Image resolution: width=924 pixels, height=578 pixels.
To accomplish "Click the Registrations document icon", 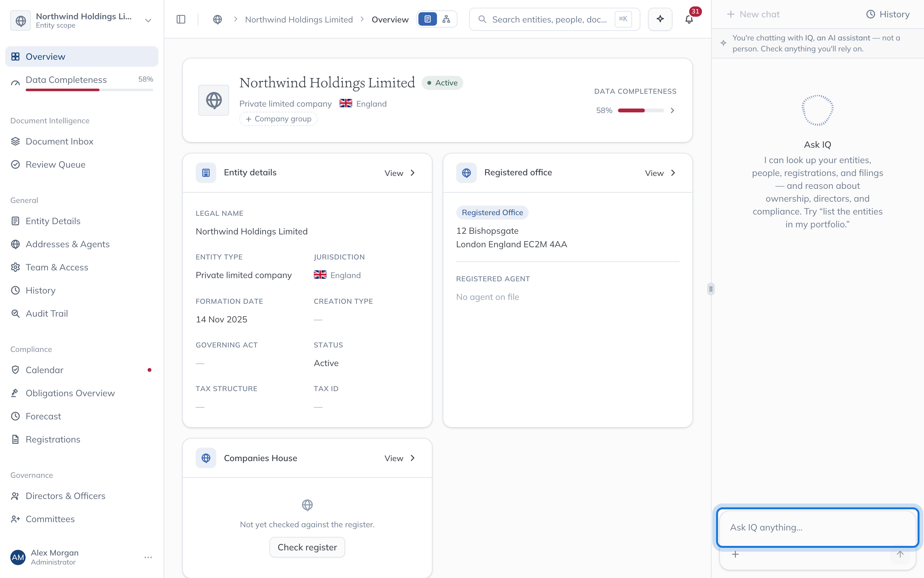I will click(x=15, y=439).
